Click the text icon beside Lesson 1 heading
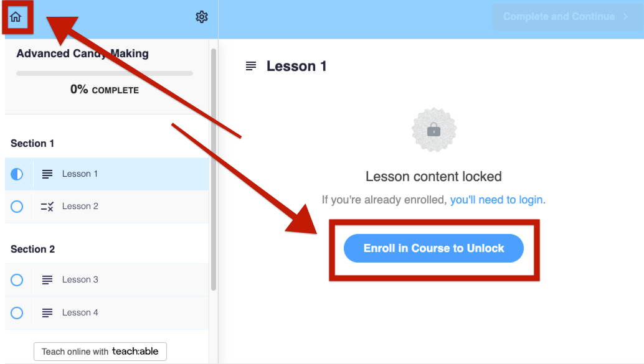This screenshot has height=364, width=644. [x=251, y=66]
